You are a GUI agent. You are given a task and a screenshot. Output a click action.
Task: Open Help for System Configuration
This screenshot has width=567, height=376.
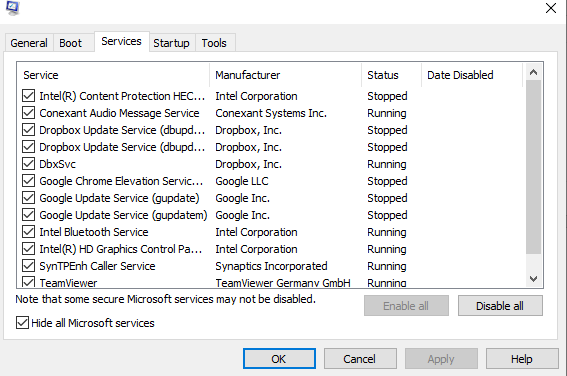click(x=522, y=359)
